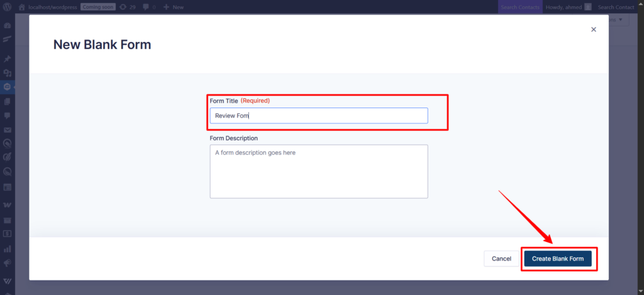Click the comments bubble showing 0 in admin bar
This screenshot has width=644, height=295.
click(150, 7)
